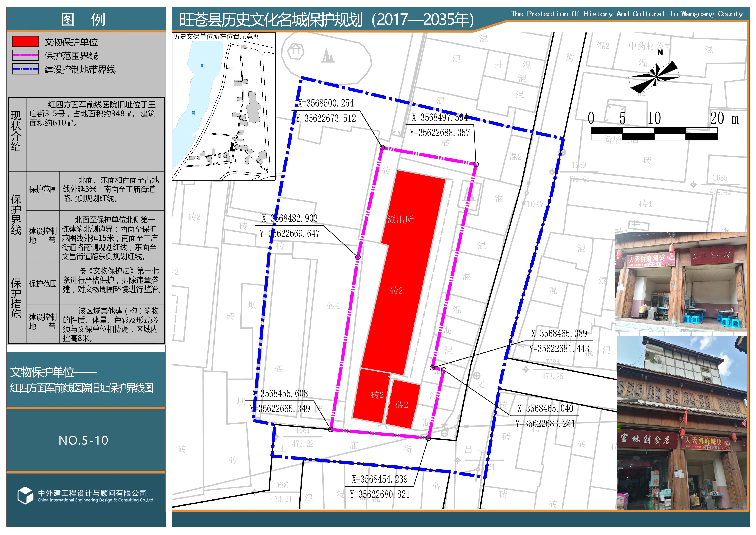
Task: Click the hexagon pavilion symbol on map
Action: pos(295,51)
